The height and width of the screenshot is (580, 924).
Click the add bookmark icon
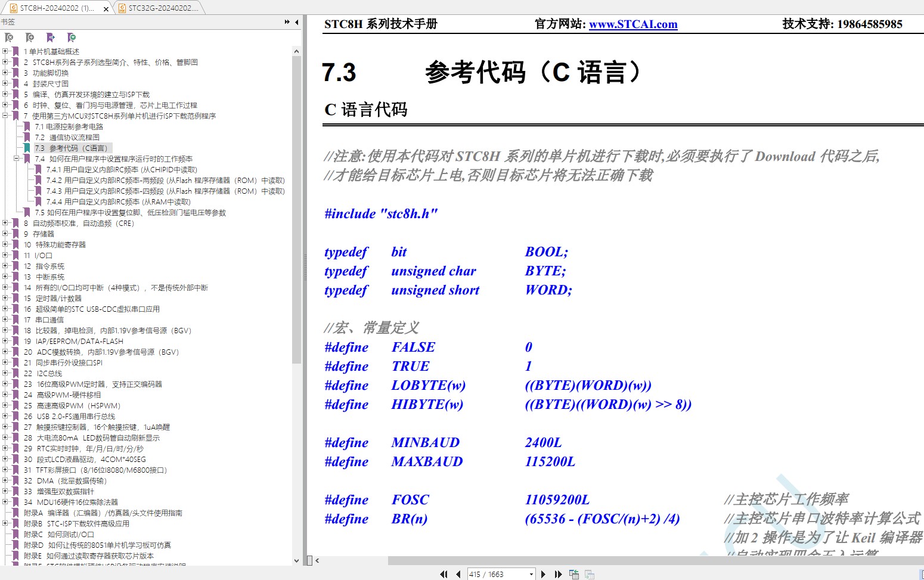30,38
